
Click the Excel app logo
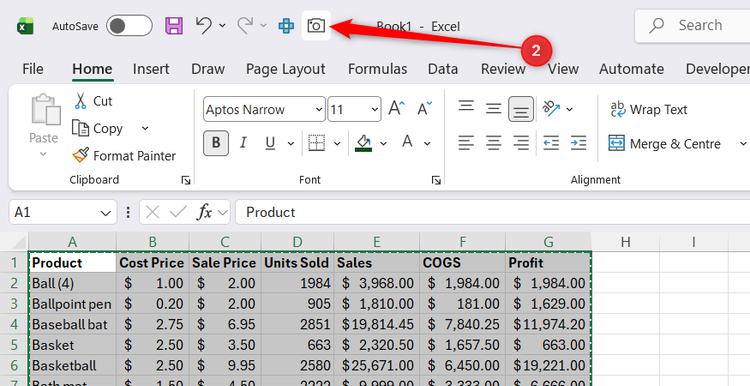pos(25,26)
